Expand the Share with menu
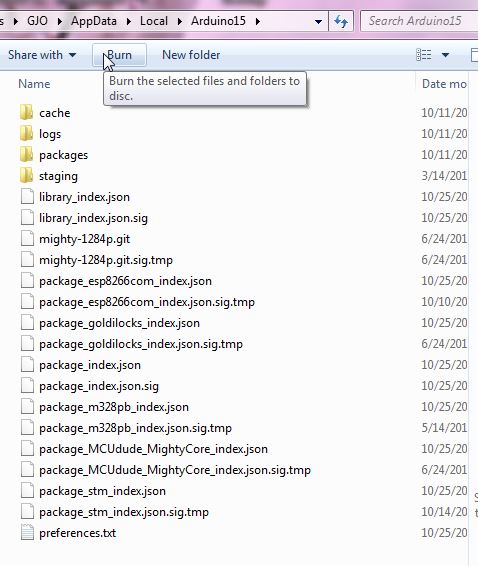Screen dimensions: 478x566 (42, 55)
